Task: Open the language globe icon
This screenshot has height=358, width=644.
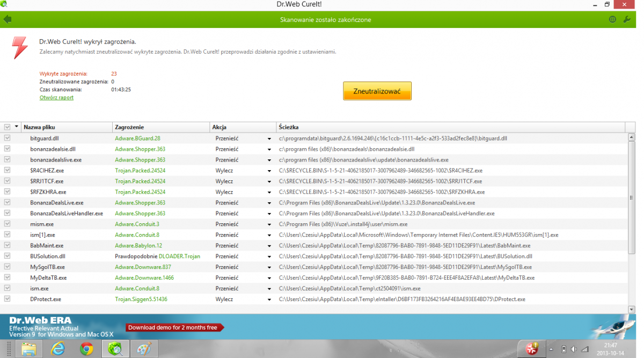Action: [x=612, y=19]
